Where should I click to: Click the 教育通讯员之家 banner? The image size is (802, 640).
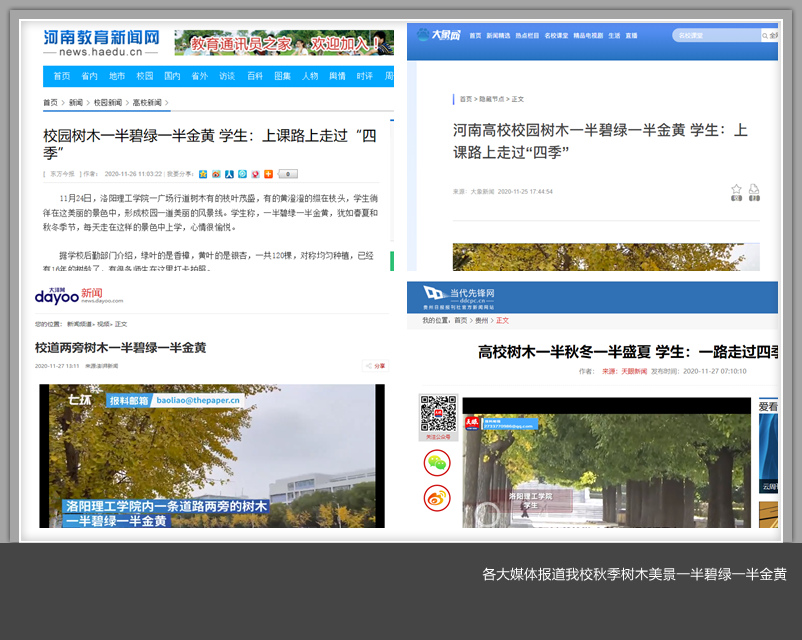(x=284, y=43)
